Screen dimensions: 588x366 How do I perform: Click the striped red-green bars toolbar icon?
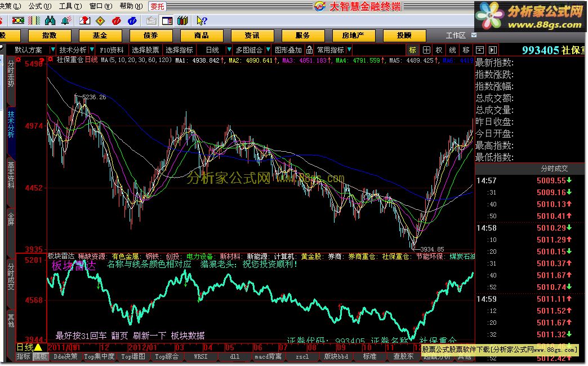coord(34,21)
